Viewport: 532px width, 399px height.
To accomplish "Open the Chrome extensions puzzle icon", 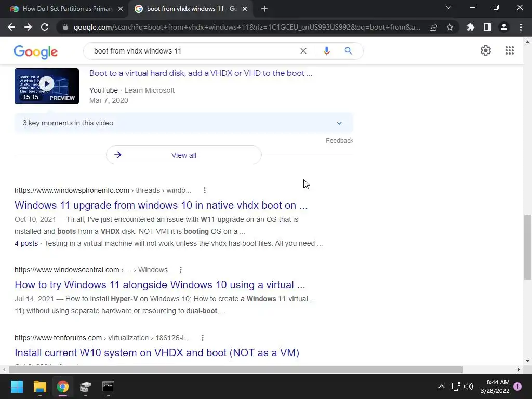I will pos(471,27).
